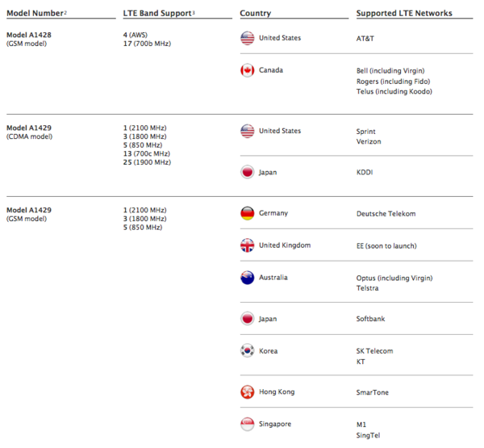Screen dimensions: 484x448
Task: Click the United States flag in the Sprint row
Action: (x=248, y=131)
